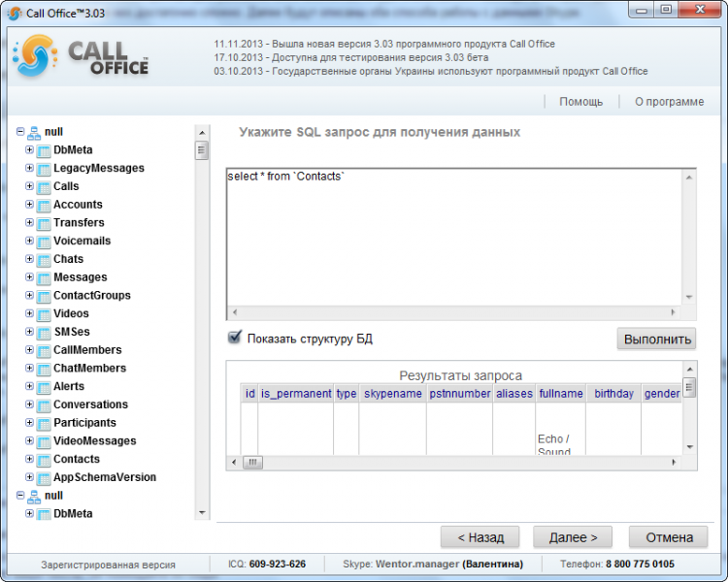Click the ChatMembers table icon
The width and height of the screenshot is (728, 582).
point(43,369)
